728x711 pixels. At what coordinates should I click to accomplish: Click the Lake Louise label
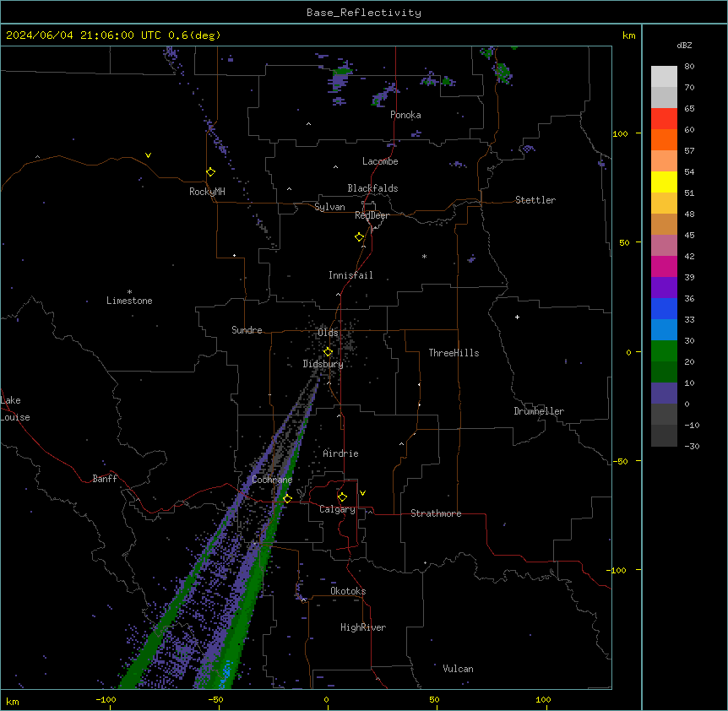click(x=14, y=409)
